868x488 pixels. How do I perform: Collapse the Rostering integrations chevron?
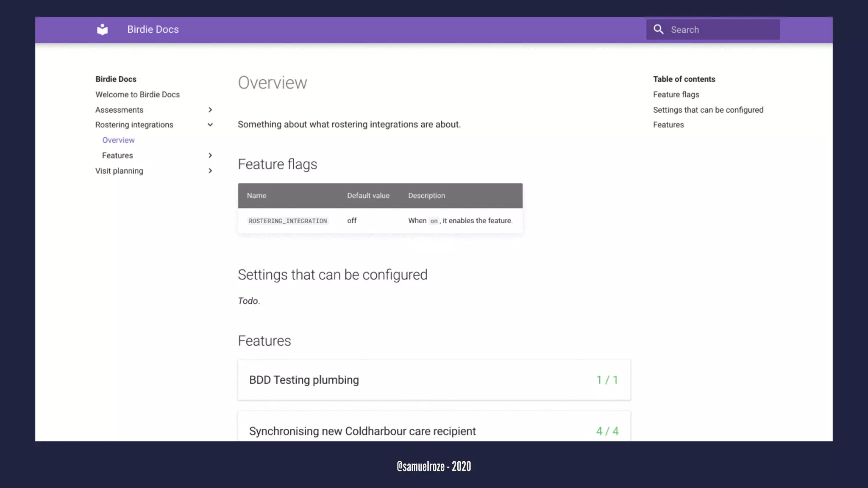click(x=210, y=125)
